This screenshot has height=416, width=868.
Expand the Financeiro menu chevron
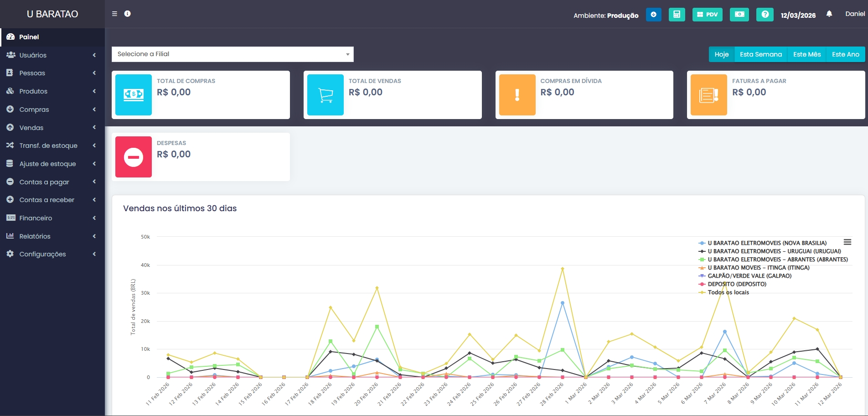pyautogui.click(x=94, y=218)
